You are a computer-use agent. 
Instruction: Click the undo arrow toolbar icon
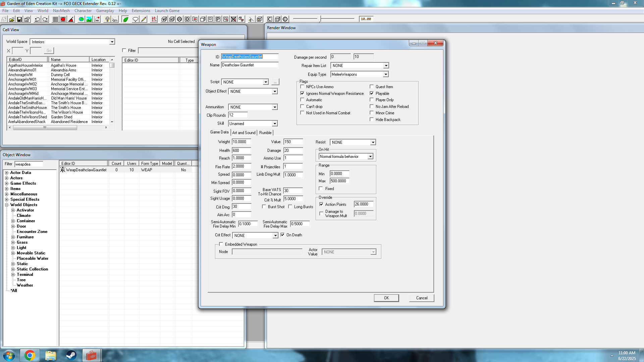[x=37, y=19]
